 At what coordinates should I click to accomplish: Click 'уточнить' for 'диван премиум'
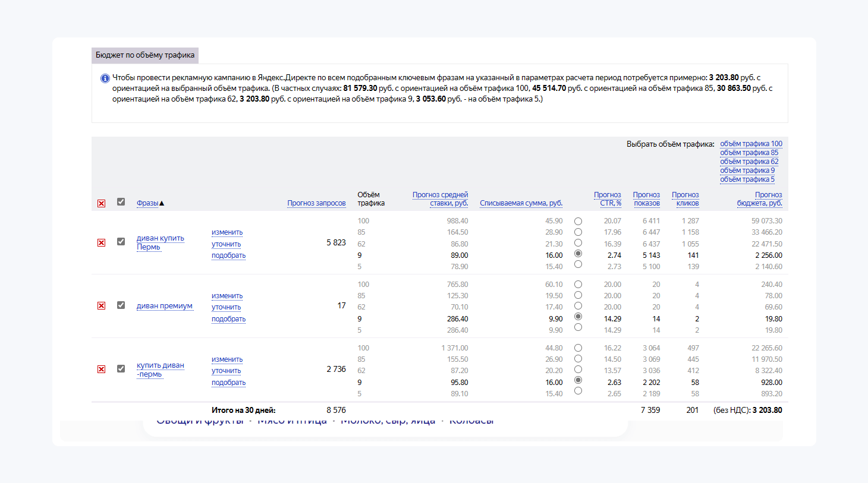pyautogui.click(x=227, y=307)
